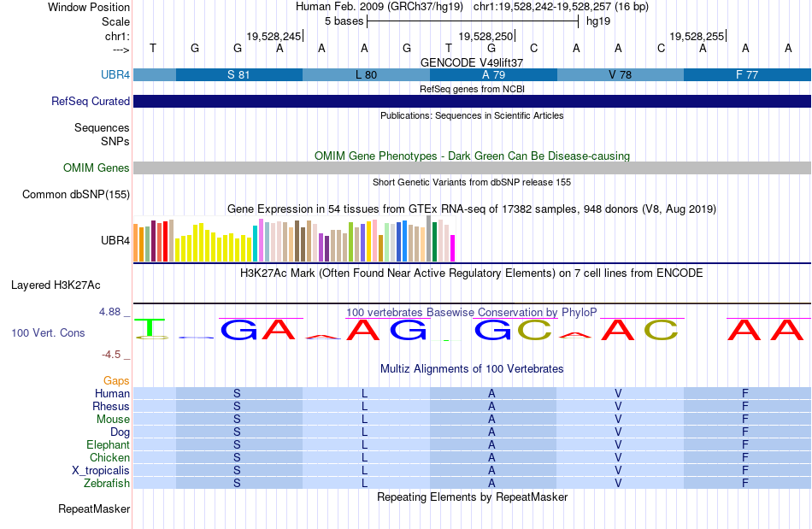
Task: Click the PhyloP Basewise Conservation title
Action: tap(472, 312)
